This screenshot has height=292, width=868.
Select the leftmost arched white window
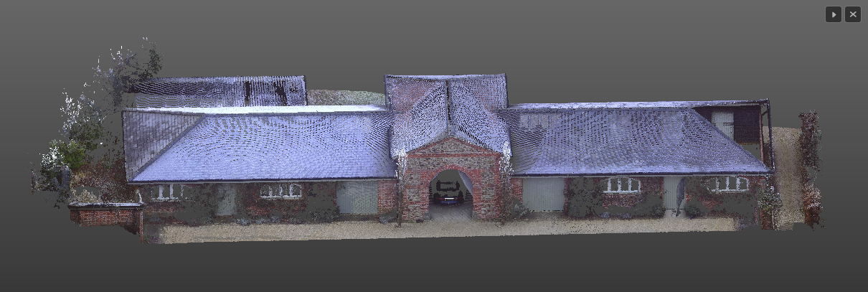[x=167, y=192]
